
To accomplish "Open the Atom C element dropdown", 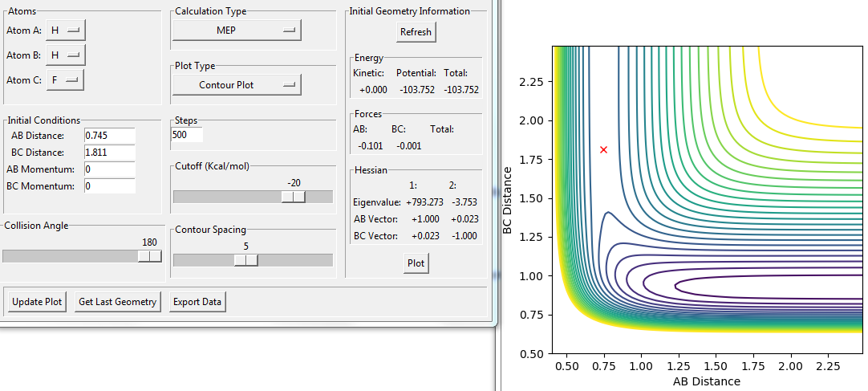I will [x=65, y=79].
